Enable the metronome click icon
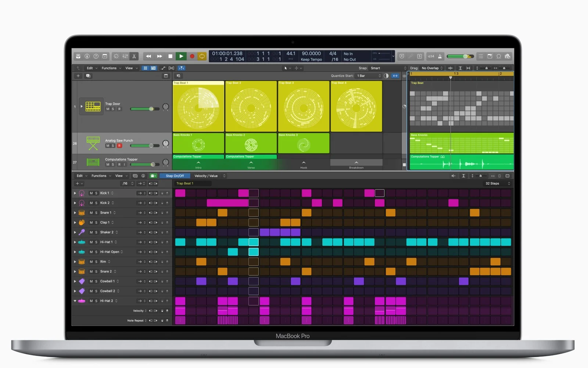 pos(440,56)
